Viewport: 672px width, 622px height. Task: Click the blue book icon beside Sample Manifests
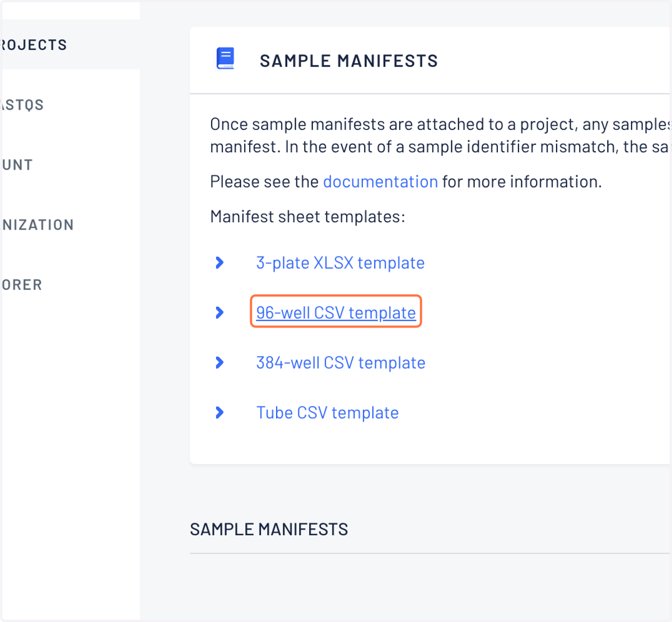click(x=225, y=59)
